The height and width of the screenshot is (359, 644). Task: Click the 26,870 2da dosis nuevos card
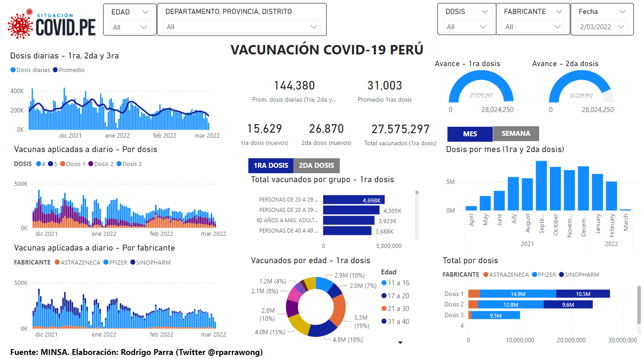point(326,135)
